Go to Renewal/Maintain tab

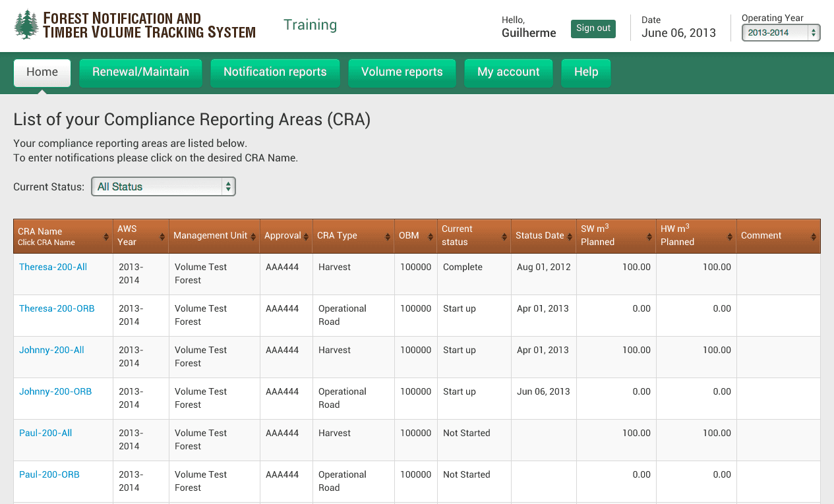pos(140,72)
